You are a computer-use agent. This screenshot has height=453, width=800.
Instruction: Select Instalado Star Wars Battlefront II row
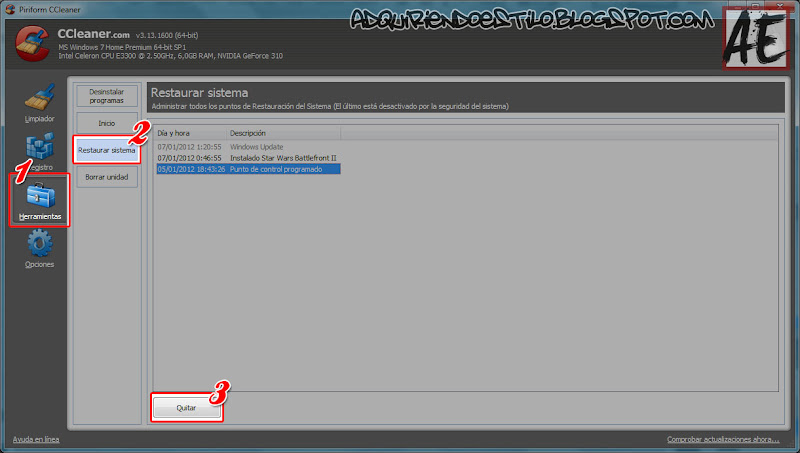tap(248, 158)
